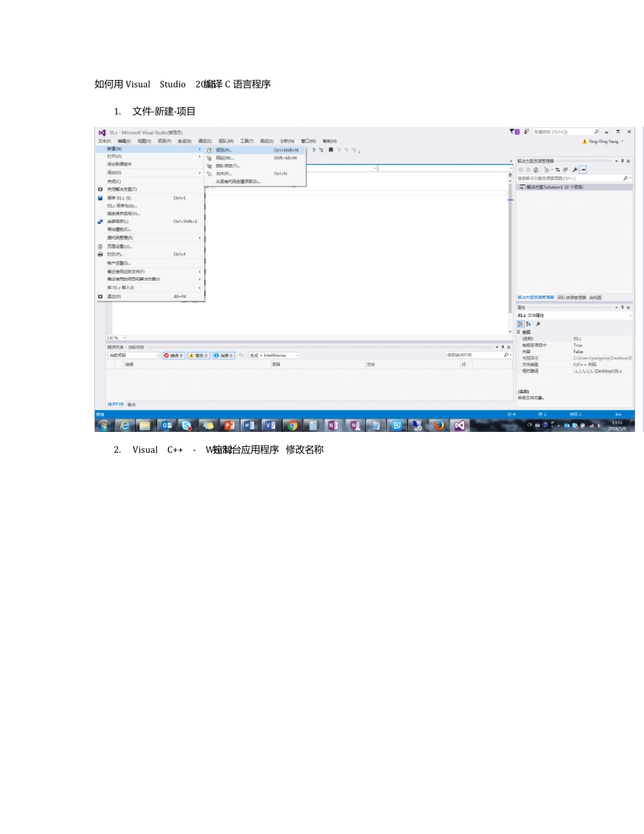Image resolution: width=644 pixels, height=834 pixels.
Task: Switch to 输出 tab at bottom
Action: coord(132,404)
